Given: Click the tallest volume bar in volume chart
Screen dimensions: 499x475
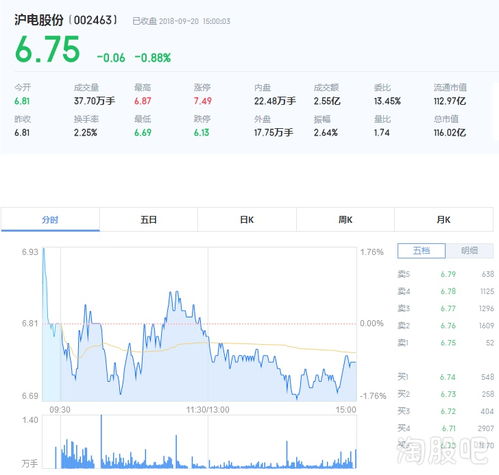Looking at the screenshot, I should (101, 441).
